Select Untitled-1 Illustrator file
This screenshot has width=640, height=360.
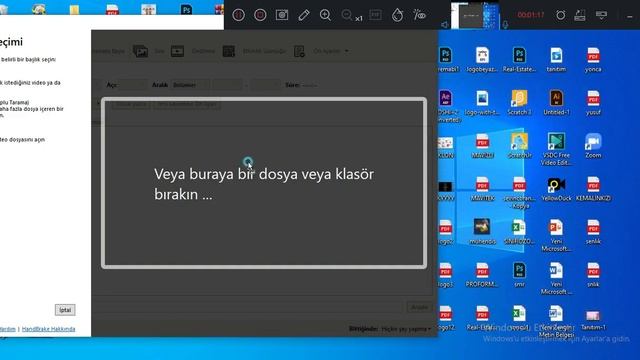click(556, 103)
